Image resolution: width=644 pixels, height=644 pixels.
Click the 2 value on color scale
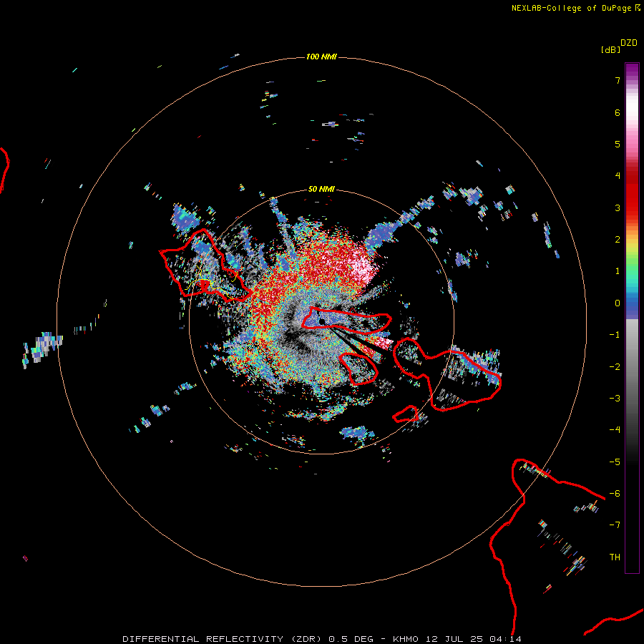(618, 240)
